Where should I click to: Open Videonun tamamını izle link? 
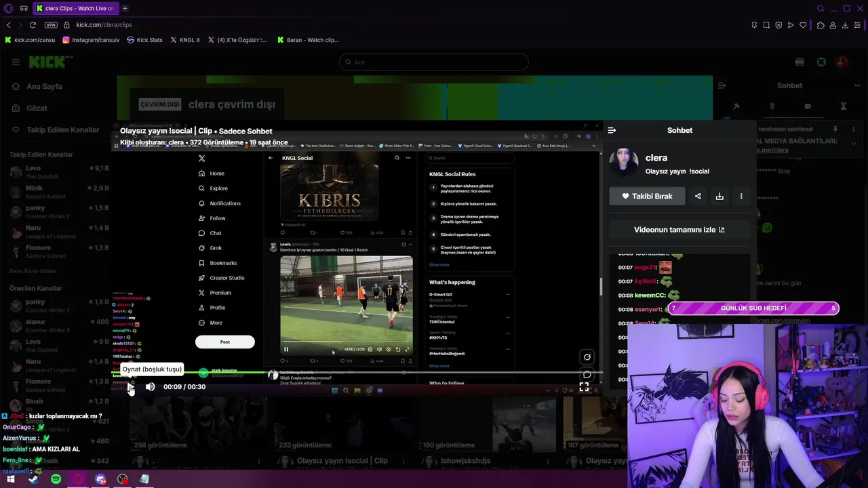pyautogui.click(x=679, y=230)
